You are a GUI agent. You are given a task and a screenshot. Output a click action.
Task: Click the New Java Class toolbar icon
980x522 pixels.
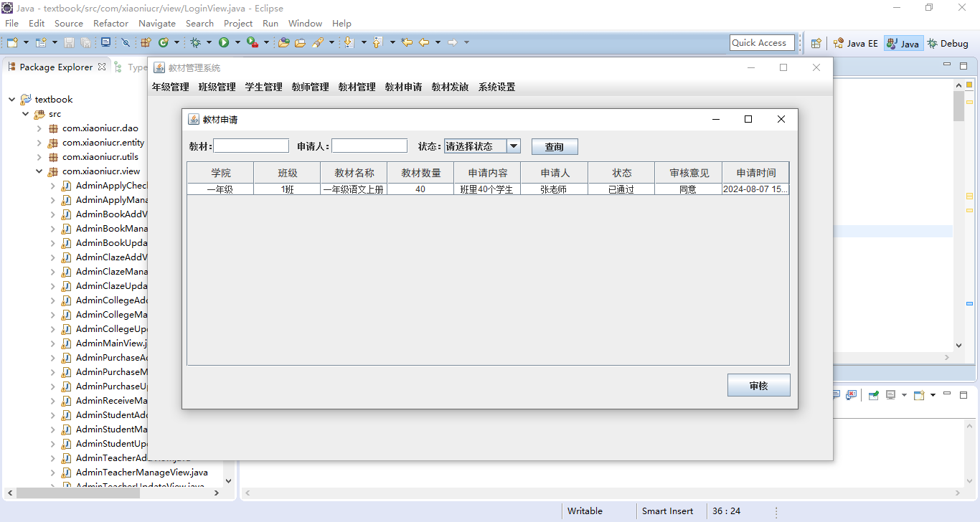163,43
